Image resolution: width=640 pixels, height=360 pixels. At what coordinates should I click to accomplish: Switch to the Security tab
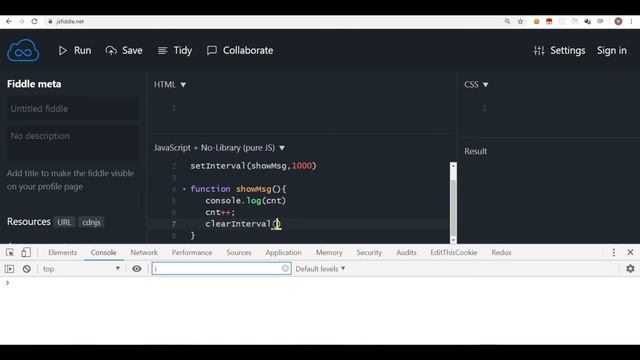(369, 252)
